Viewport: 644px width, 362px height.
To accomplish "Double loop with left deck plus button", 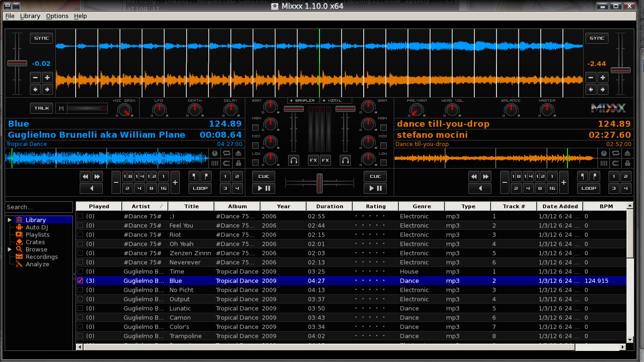I will pyautogui.click(x=175, y=182).
